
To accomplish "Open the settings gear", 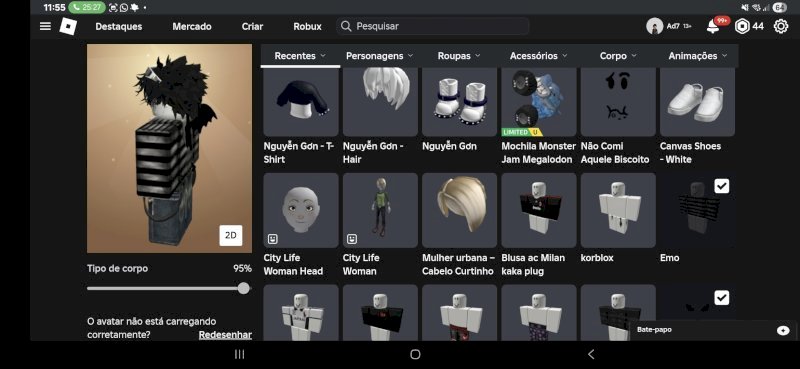I will 781,26.
